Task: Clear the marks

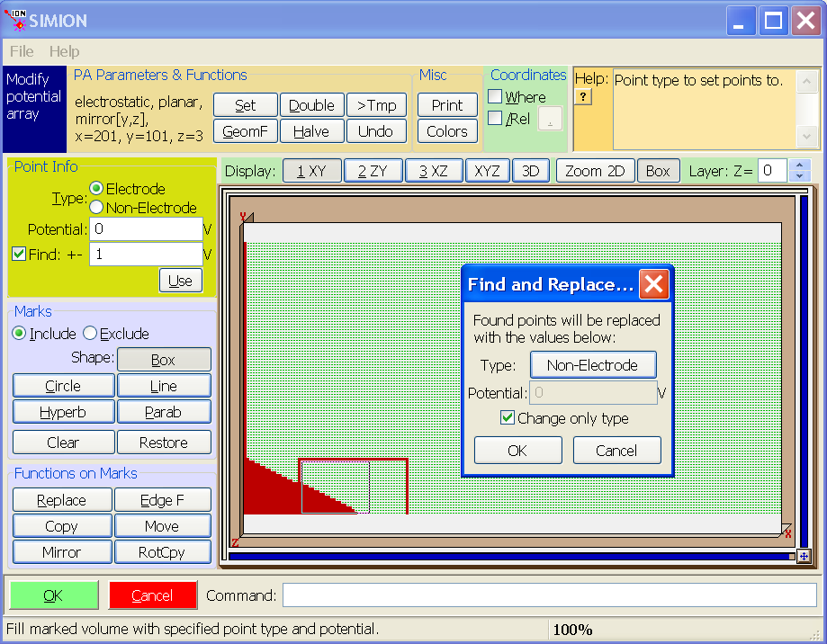Action: tap(63, 442)
